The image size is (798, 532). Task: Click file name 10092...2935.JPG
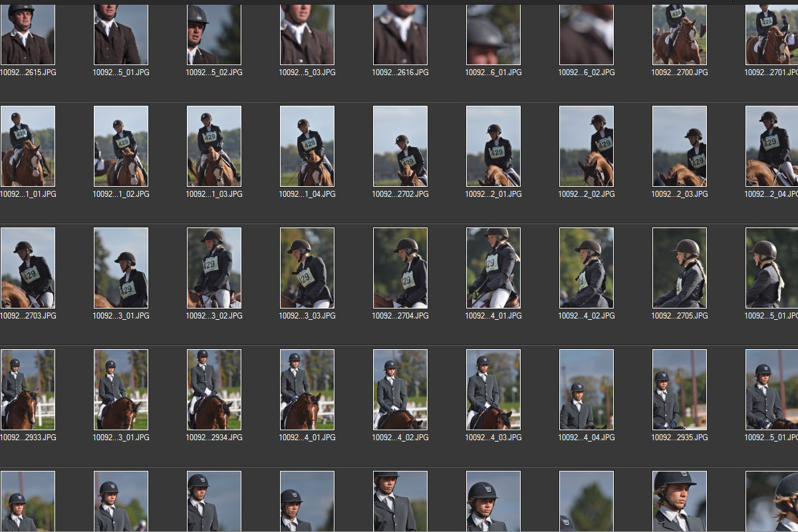[x=680, y=438]
